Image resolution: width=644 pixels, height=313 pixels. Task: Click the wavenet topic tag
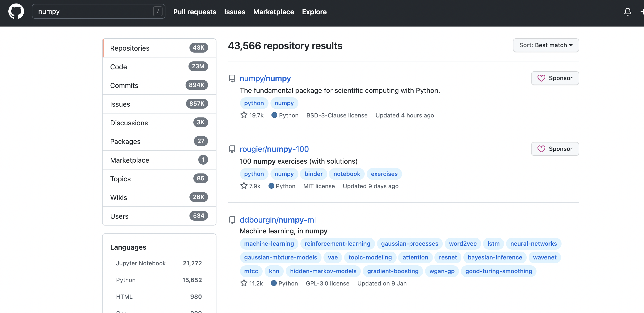(x=545, y=257)
